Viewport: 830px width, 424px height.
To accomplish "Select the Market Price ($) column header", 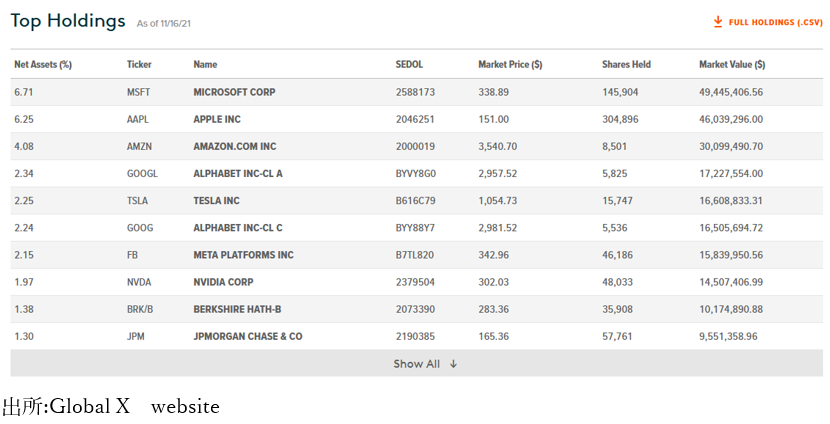I will click(x=510, y=65).
